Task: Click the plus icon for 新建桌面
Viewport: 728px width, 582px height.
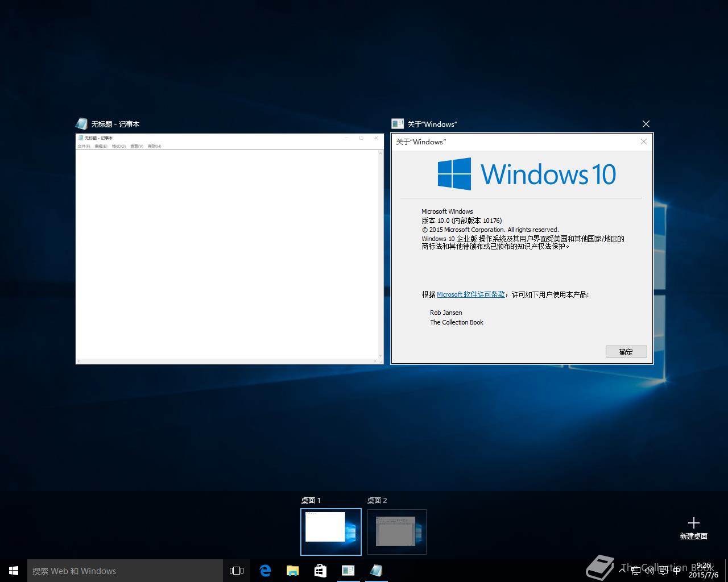Action: [694, 523]
